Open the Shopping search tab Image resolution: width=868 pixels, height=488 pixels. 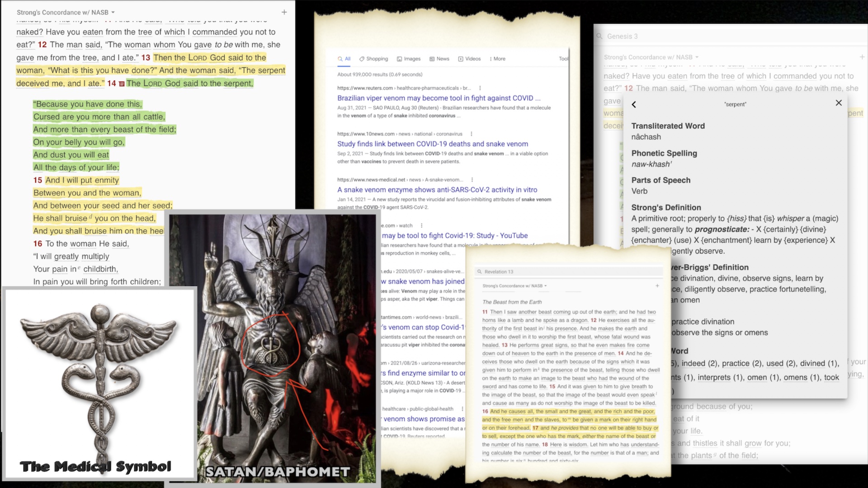point(373,59)
